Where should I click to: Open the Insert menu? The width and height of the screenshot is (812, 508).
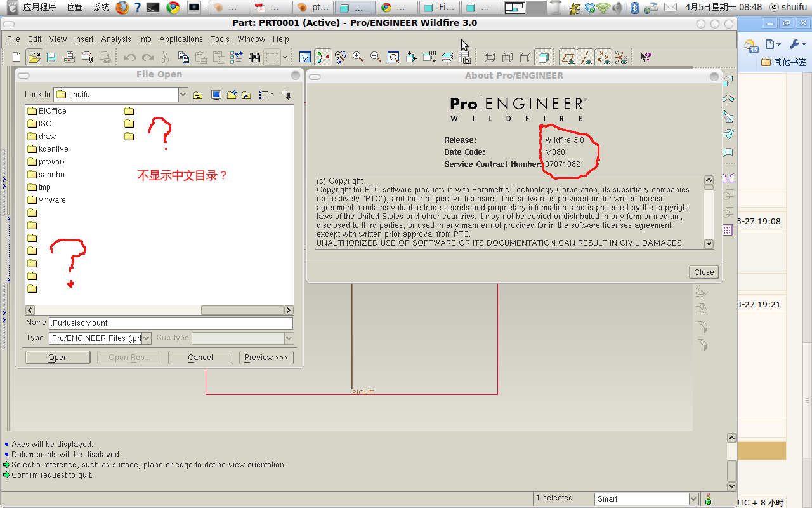pyautogui.click(x=84, y=39)
